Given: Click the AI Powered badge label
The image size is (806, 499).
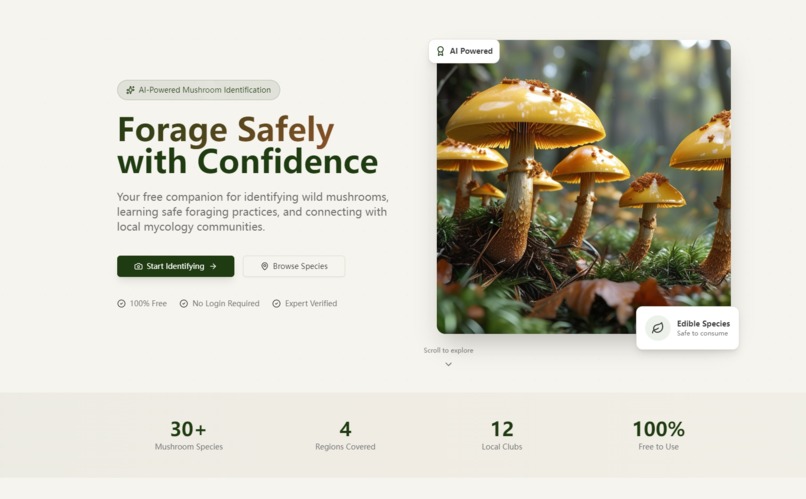Looking at the screenshot, I should [471, 51].
